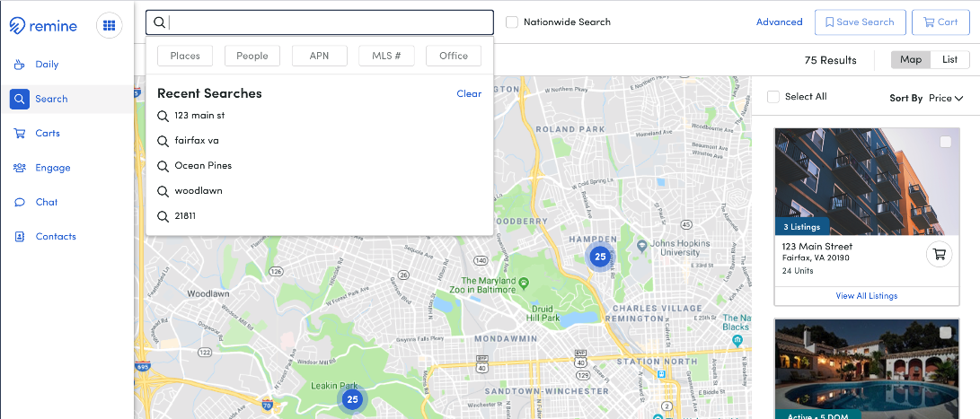Toggle the Nationwide Search checkbox
The image size is (980, 419).
(512, 22)
